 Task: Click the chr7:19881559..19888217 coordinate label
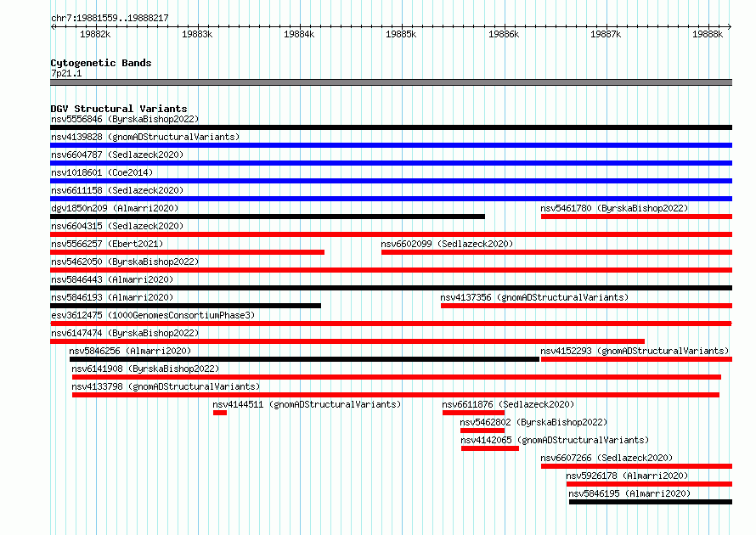click(110, 18)
